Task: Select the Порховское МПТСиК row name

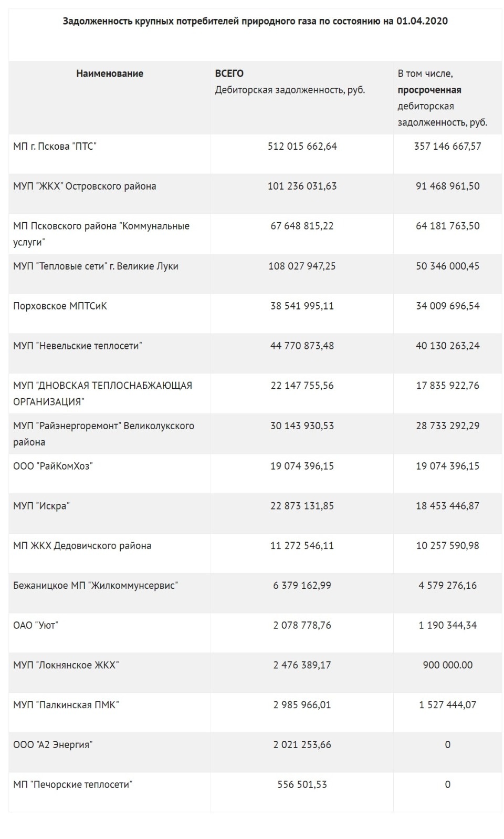Action: click(60, 306)
